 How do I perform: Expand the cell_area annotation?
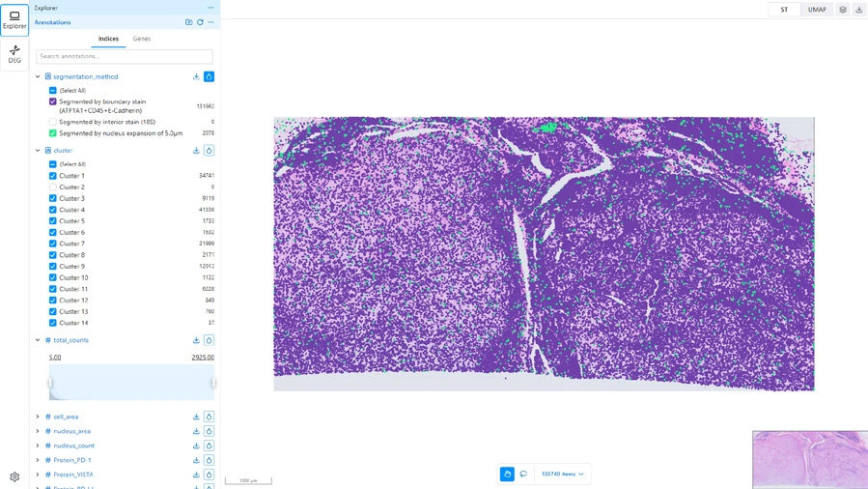click(x=38, y=417)
